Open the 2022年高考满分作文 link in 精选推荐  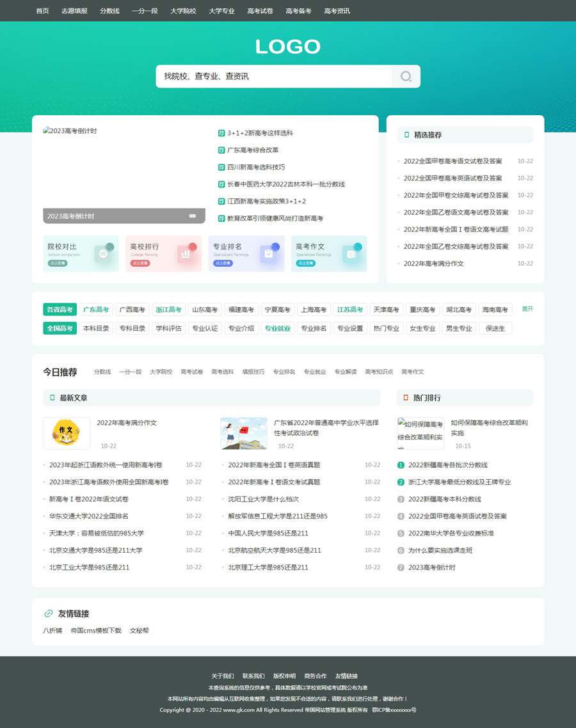point(433,264)
